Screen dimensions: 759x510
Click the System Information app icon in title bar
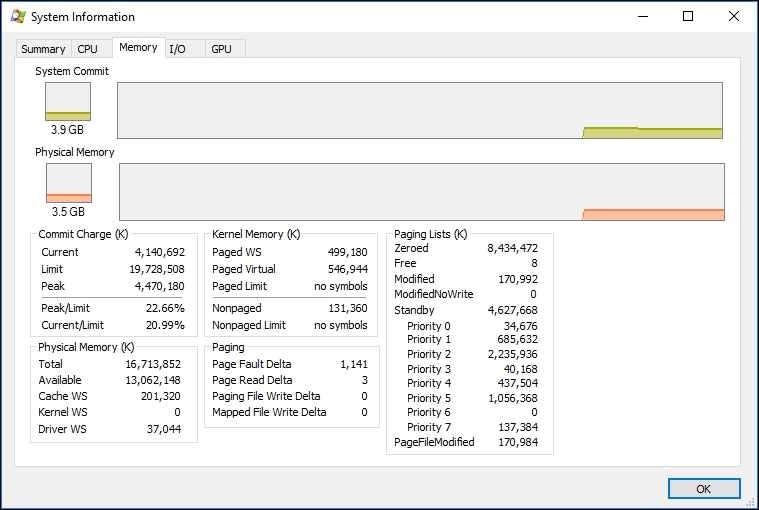(x=18, y=16)
